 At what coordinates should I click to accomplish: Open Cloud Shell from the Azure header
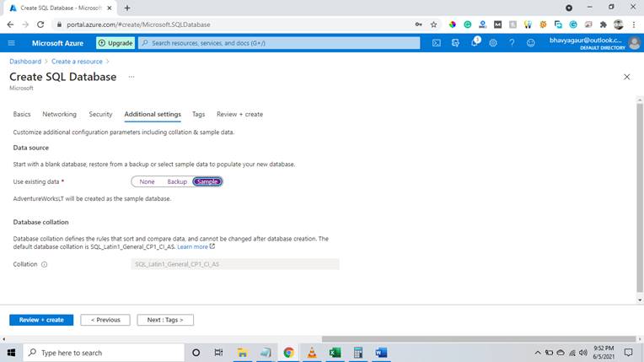coord(437,43)
